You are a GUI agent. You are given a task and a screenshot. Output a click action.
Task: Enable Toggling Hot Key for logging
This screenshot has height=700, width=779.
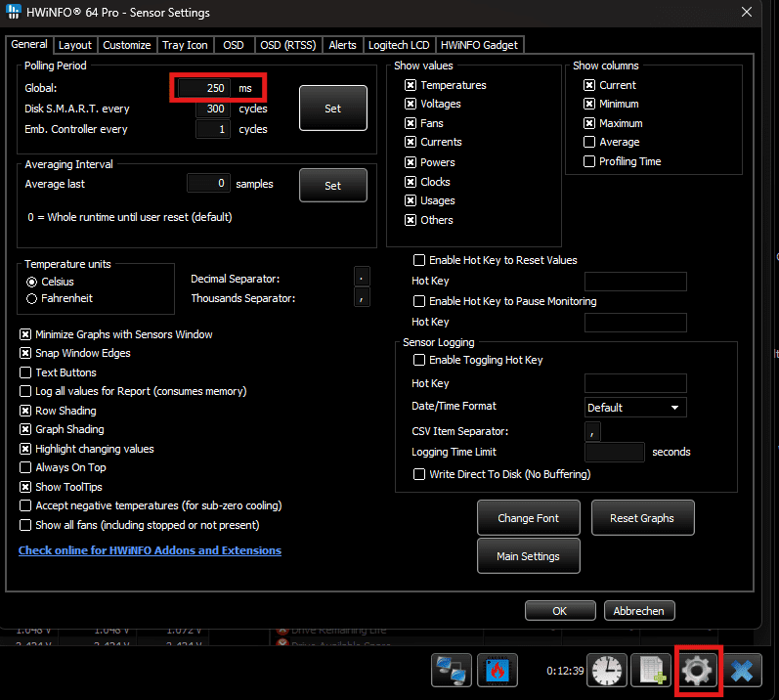tap(419, 360)
